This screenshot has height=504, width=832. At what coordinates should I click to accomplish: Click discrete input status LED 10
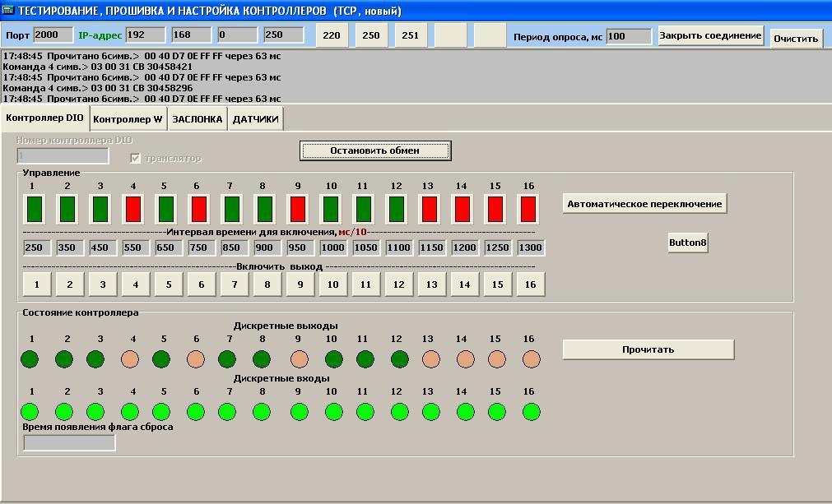[x=334, y=412]
